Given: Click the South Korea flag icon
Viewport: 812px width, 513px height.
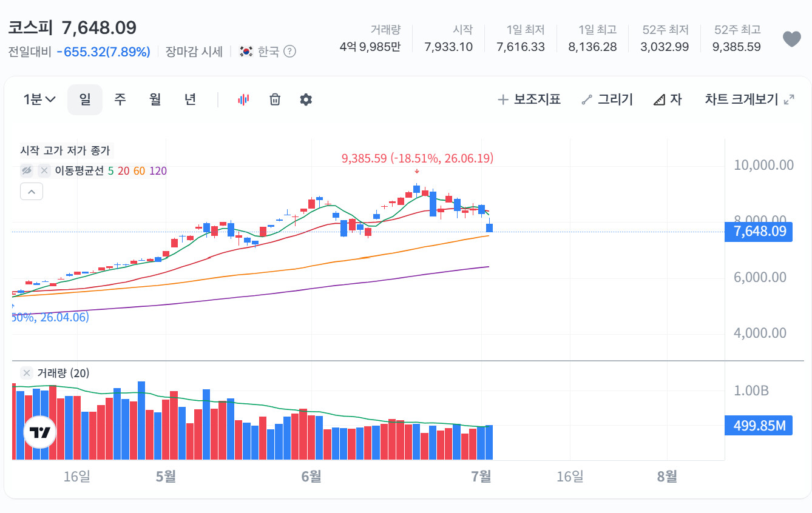Looking at the screenshot, I should coord(246,52).
